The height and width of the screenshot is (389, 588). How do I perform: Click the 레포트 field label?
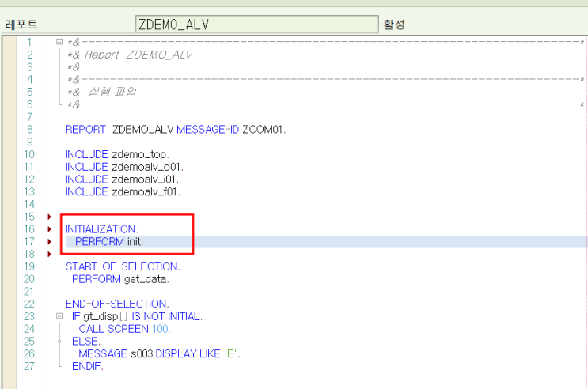21,25
